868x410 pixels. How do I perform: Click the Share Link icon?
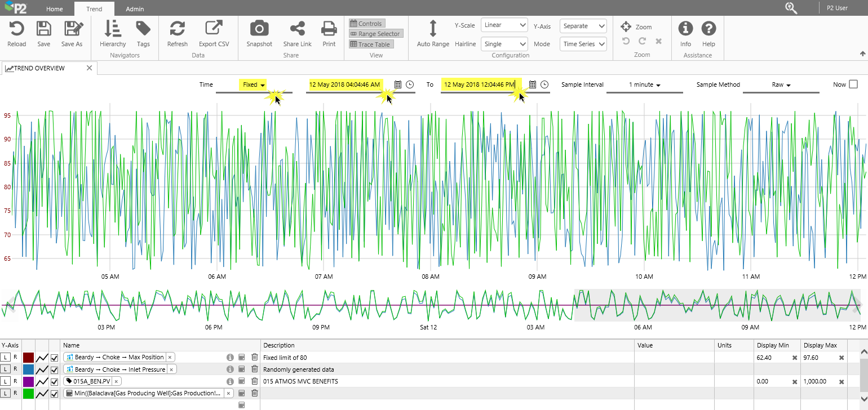pos(297,29)
